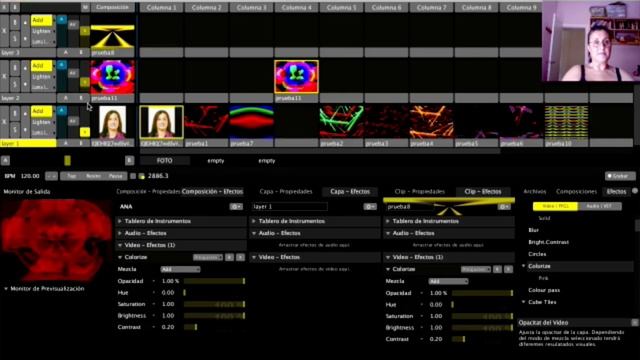The image size is (640, 360).
Task: Click the layer 1 name label
Action: click(x=28, y=144)
